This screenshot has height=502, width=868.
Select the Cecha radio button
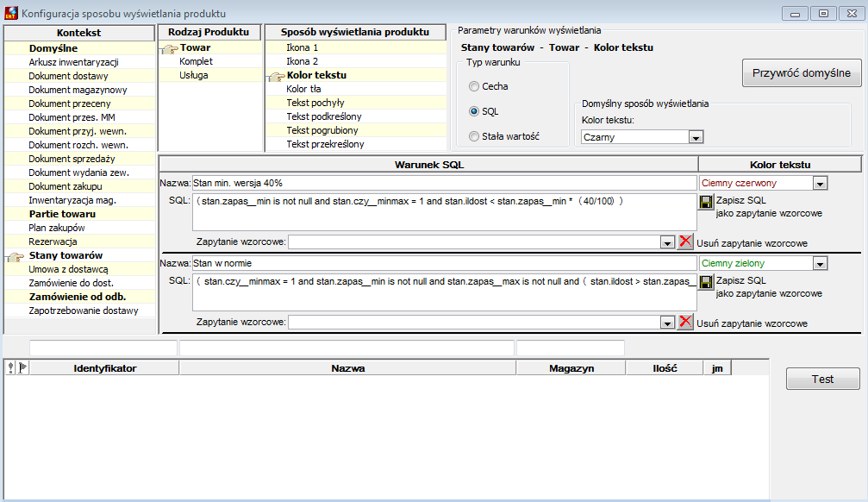coord(474,86)
